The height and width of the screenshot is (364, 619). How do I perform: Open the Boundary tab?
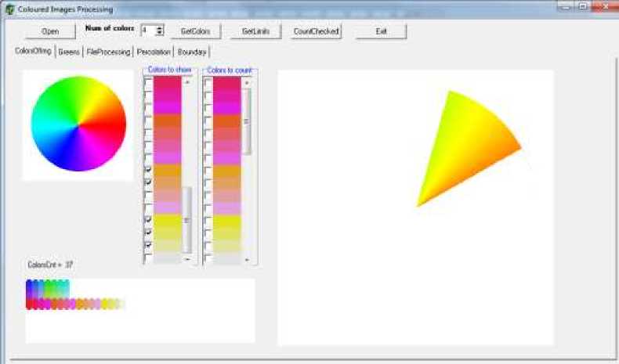(192, 52)
